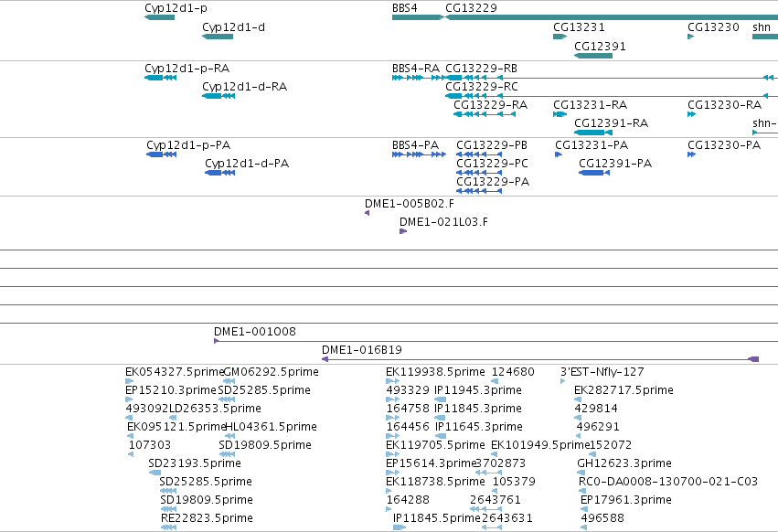Click the long CG13229 gene bar glyph
Viewport: 778px width, 532px height.
[x=612, y=17]
